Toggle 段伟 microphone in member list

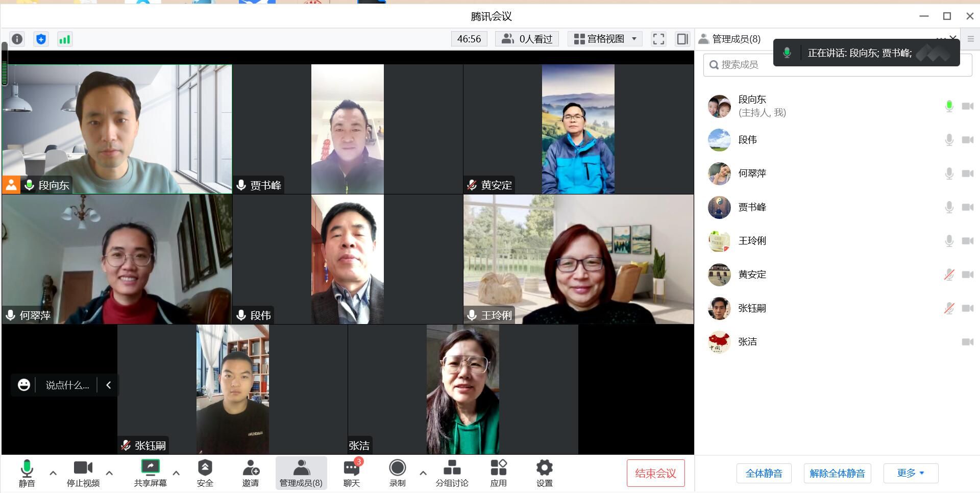[949, 140]
